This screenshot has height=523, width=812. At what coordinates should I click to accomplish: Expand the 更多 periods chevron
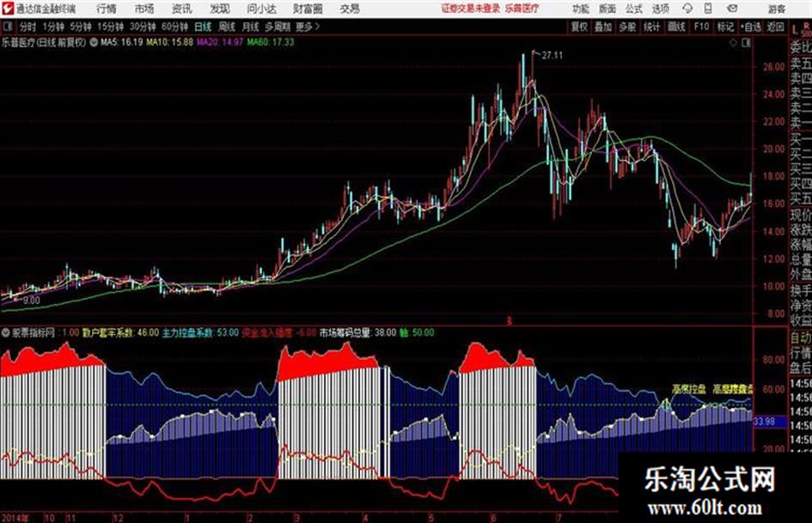[x=308, y=27]
